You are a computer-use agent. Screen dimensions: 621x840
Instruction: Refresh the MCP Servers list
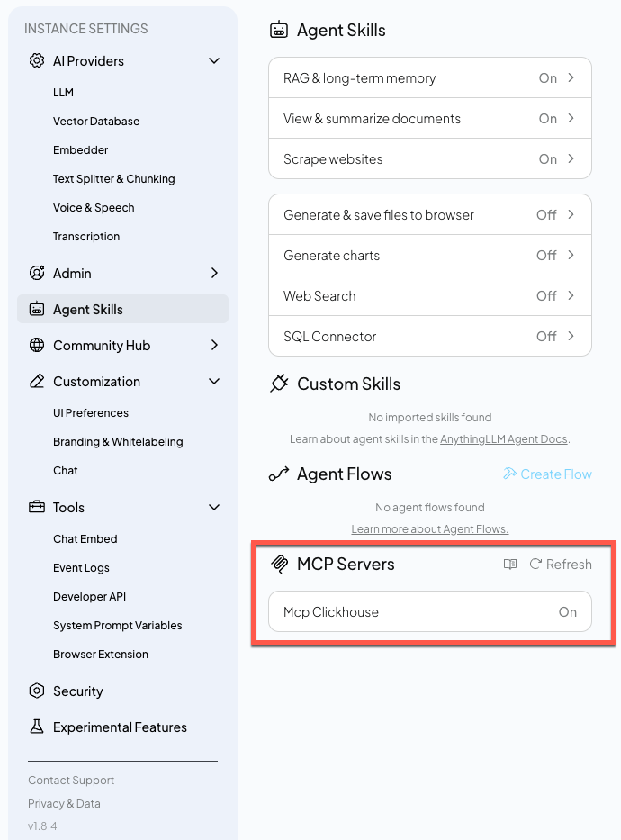[x=560, y=564]
